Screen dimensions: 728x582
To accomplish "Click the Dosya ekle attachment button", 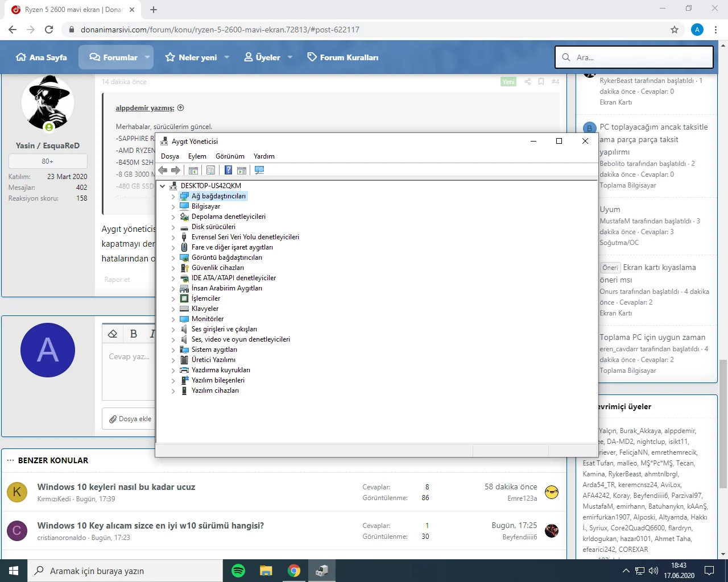I will [x=130, y=419].
